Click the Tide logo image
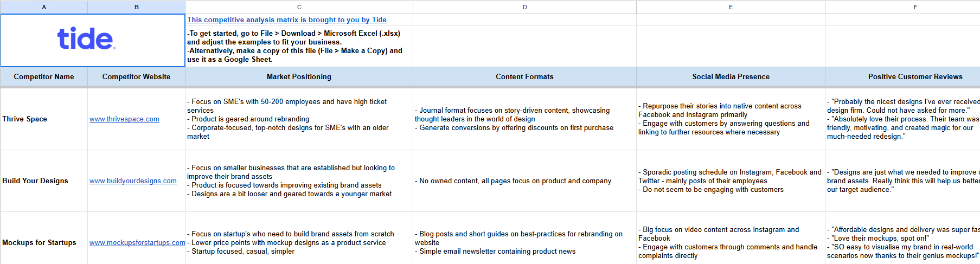The width and height of the screenshot is (980, 264). (x=86, y=38)
